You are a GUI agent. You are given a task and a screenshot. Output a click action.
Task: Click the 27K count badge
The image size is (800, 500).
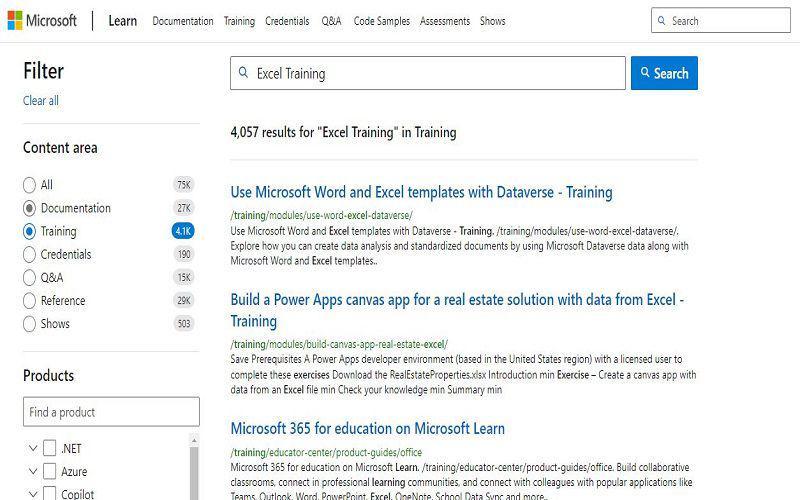[184, 208]
